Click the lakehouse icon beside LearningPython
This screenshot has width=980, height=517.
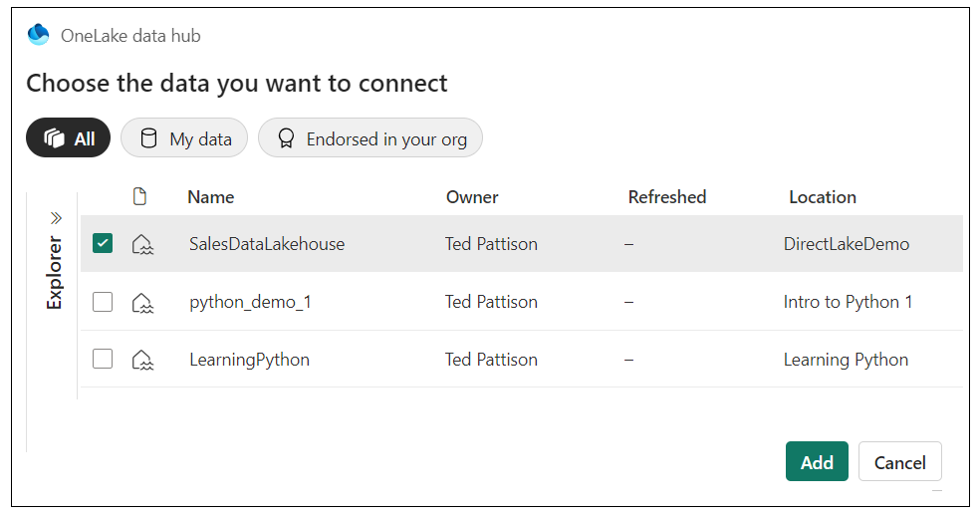[x=142, y=360]
